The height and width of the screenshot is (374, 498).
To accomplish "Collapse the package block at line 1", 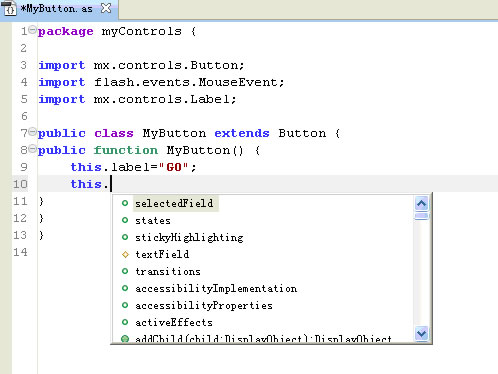I will (x=32, y=30).
